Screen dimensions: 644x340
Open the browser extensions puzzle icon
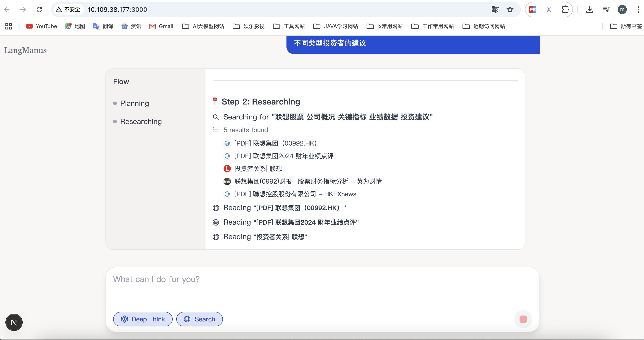point(565,10)
